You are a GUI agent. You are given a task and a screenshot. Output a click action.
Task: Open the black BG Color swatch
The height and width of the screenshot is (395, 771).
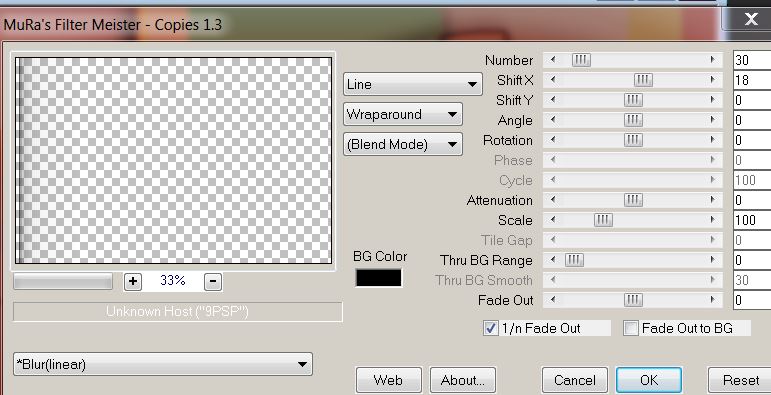pyautogui.click(x=379, y=278)
